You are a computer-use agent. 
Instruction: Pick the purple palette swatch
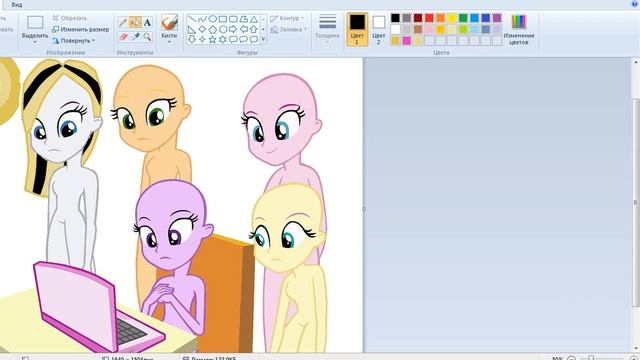coord(497,18)
